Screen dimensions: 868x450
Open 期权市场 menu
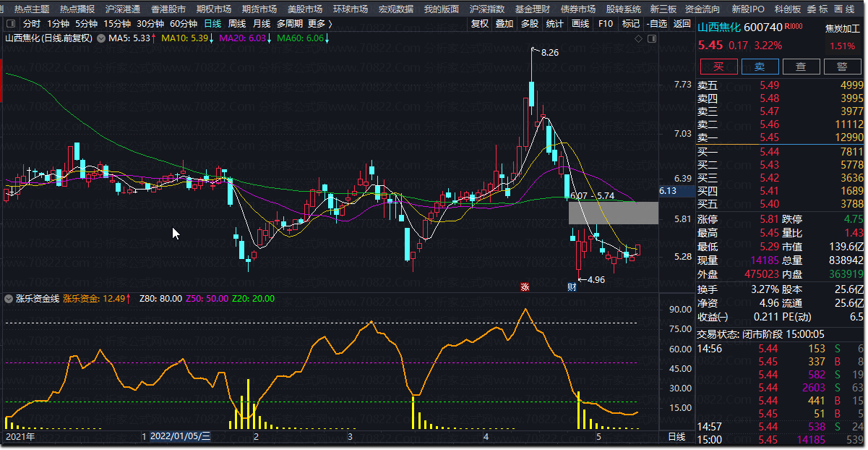click(214, 9)
